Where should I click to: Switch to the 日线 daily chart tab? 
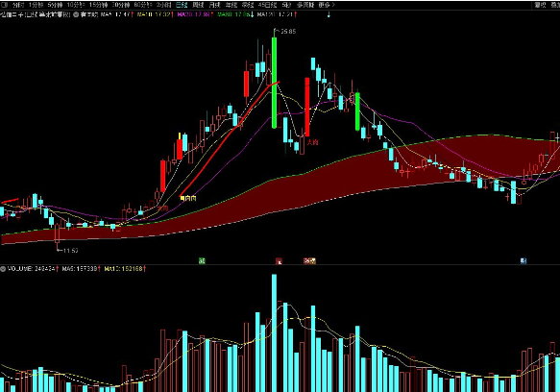182,5
